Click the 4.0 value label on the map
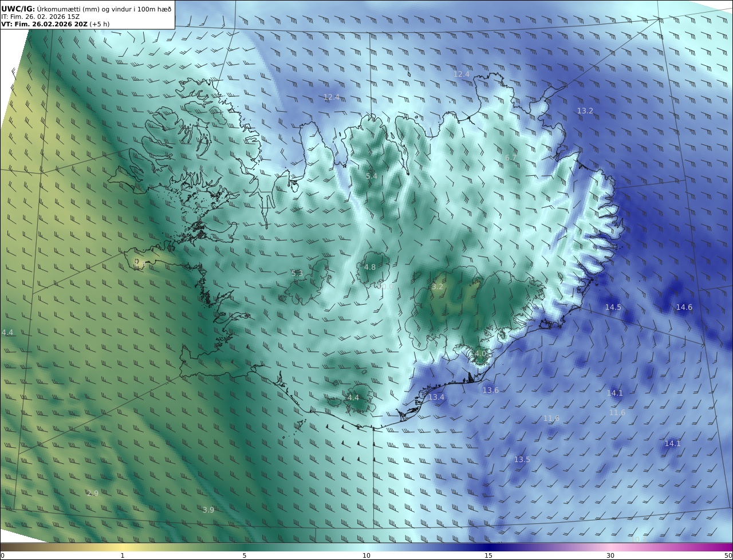The width and height of the screenshot is (733, 560). 480,354
